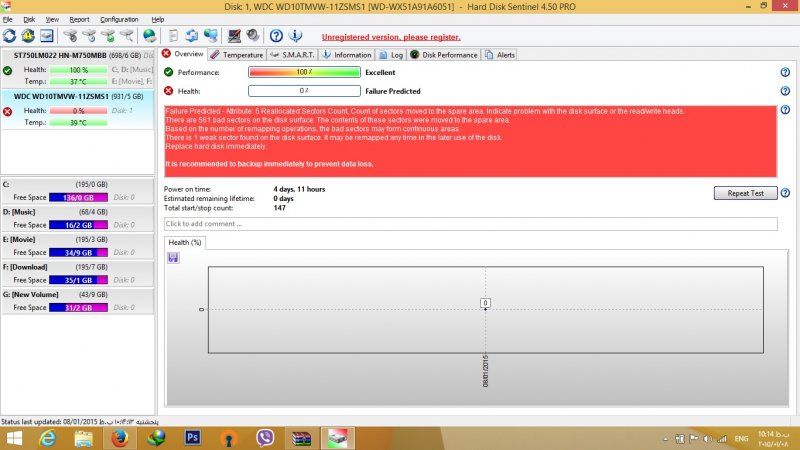Switch to the S.M.A.R.T. tab

click(292, 55)
